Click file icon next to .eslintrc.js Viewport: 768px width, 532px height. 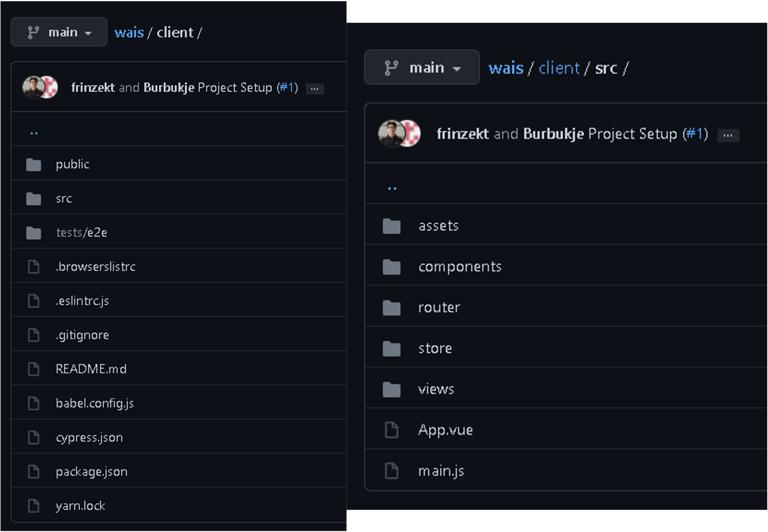pyautogui.click(x=34, y=301)
